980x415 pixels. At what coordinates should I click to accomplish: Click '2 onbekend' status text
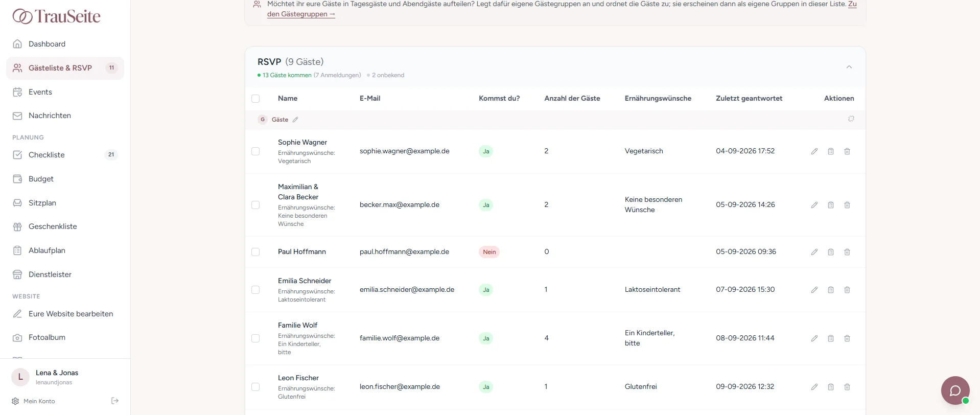[388, 75]
